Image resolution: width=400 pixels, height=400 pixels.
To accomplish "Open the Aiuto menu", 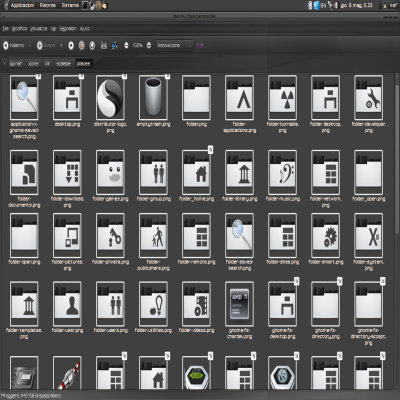I will (85, 29).
